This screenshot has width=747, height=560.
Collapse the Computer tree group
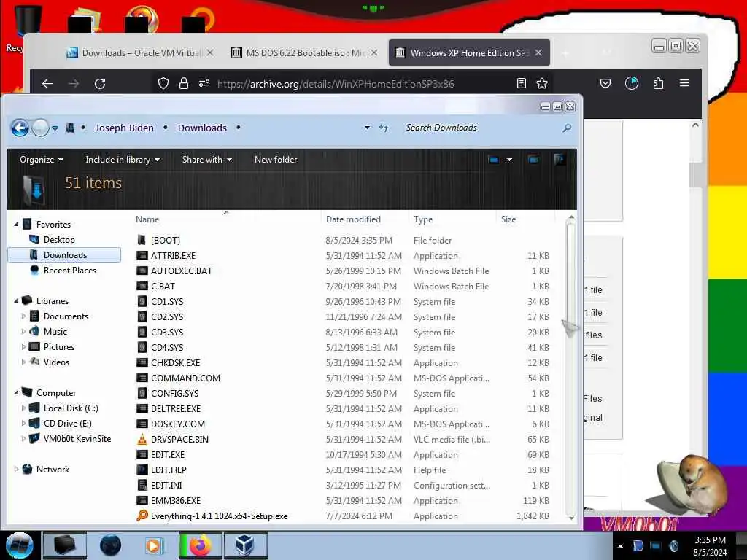pyautogui.click(x=16, y=393)
